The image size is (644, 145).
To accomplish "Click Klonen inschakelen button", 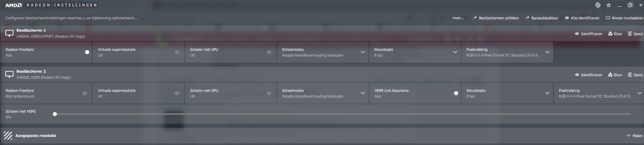I will (x=624, y=18).
